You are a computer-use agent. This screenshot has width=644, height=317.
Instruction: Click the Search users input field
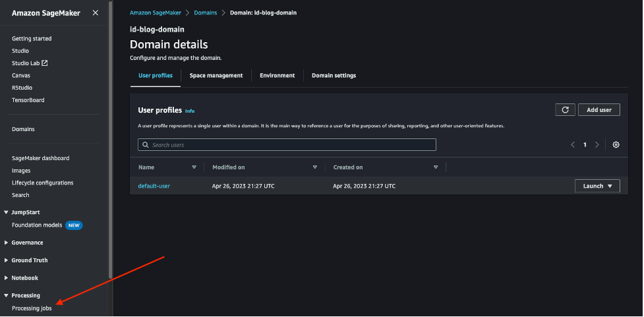(x=287, y=144)
